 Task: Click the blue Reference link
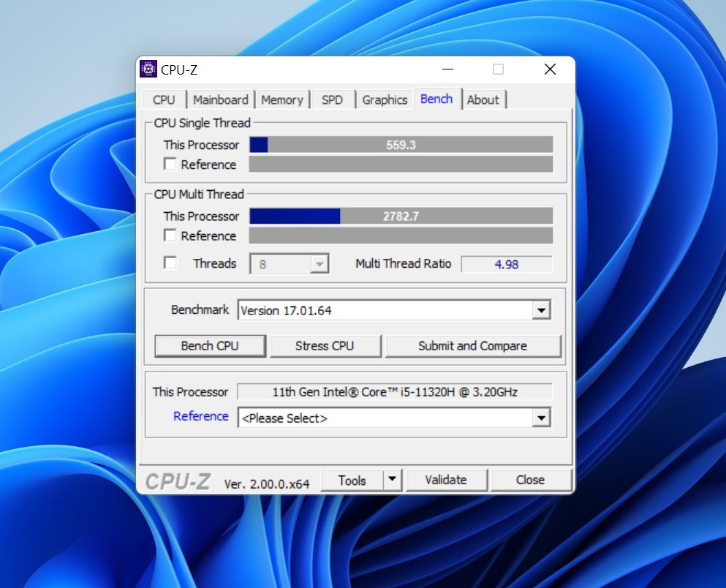point(201,416)
